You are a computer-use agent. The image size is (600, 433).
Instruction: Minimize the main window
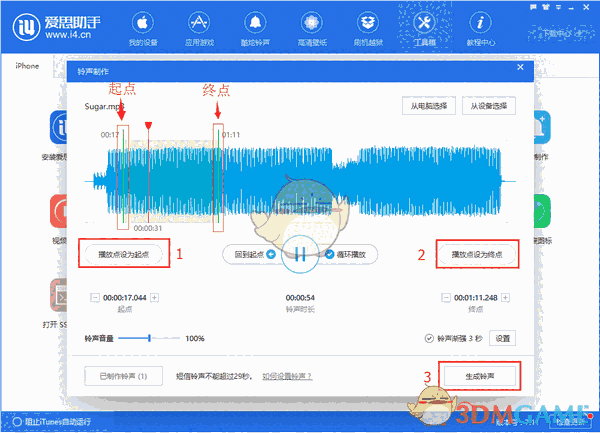point(571,7)
